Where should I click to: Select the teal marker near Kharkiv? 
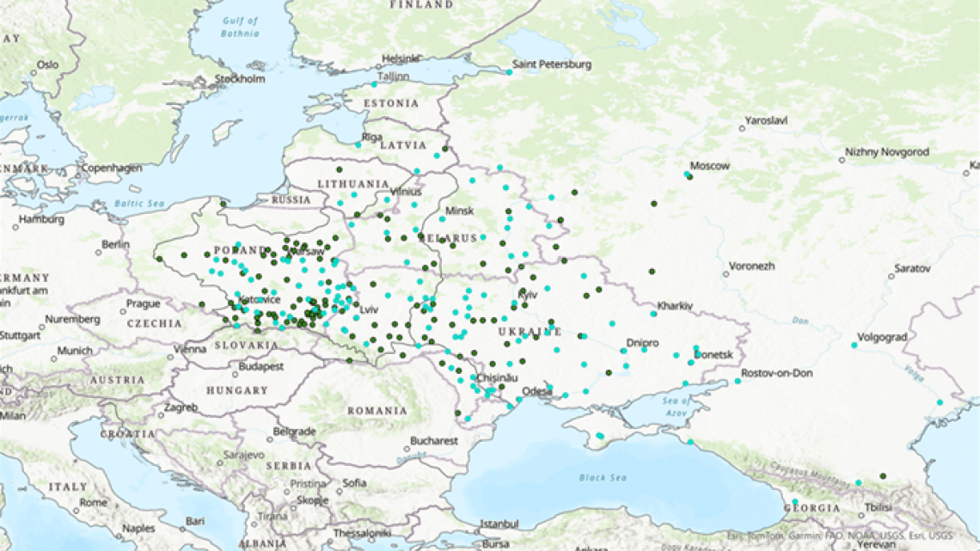[x=653, y=314]
